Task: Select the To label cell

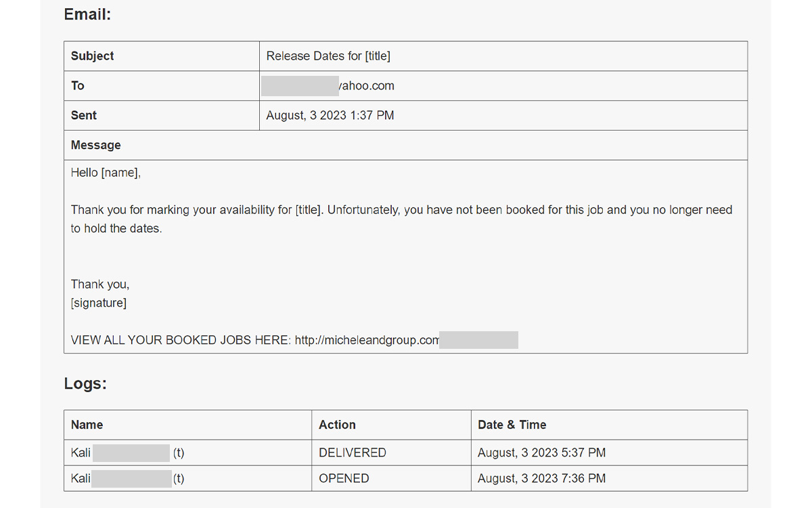Action: point(162,86)
